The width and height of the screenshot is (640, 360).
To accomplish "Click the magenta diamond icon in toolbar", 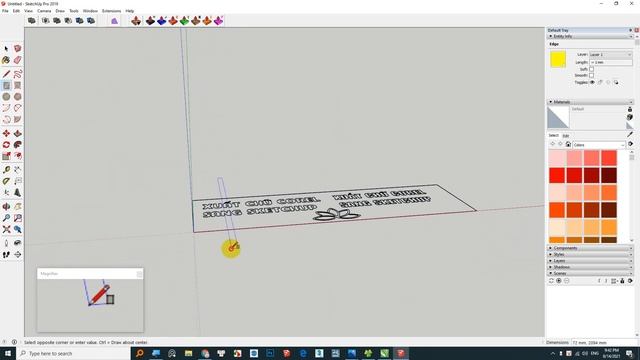I will [x=218, y=21].
